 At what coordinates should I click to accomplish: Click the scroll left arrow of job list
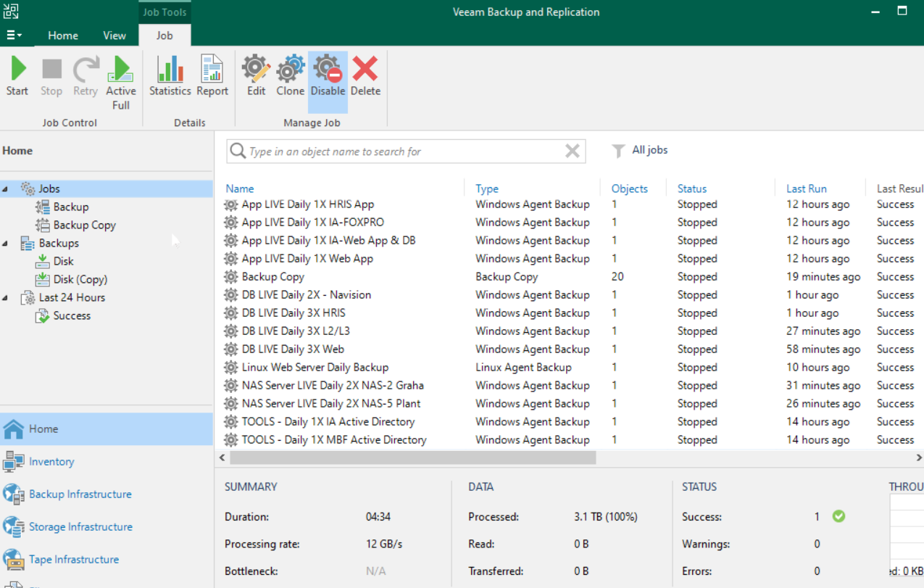click(x=222, y=457)
